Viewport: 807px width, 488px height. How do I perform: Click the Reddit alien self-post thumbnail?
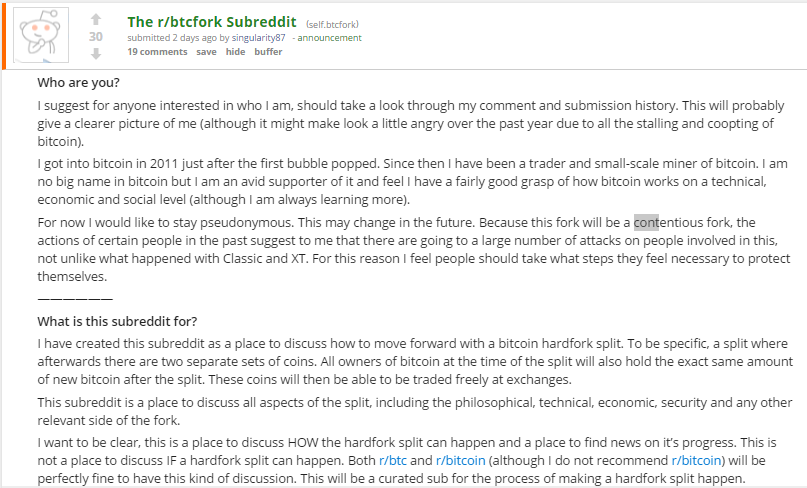click(42, 36)
